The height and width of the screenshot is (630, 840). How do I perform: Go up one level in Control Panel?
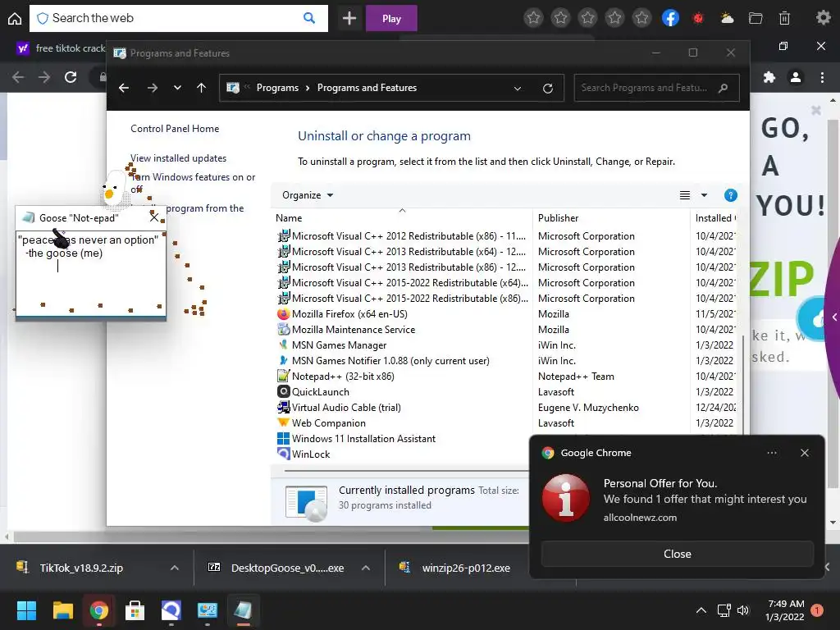pos(202,88)
